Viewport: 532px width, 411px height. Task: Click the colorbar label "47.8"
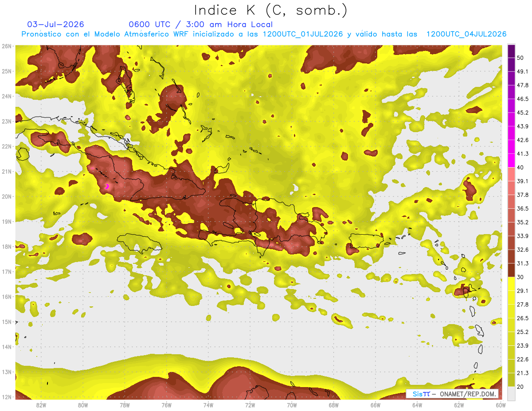tap(523, 85)
